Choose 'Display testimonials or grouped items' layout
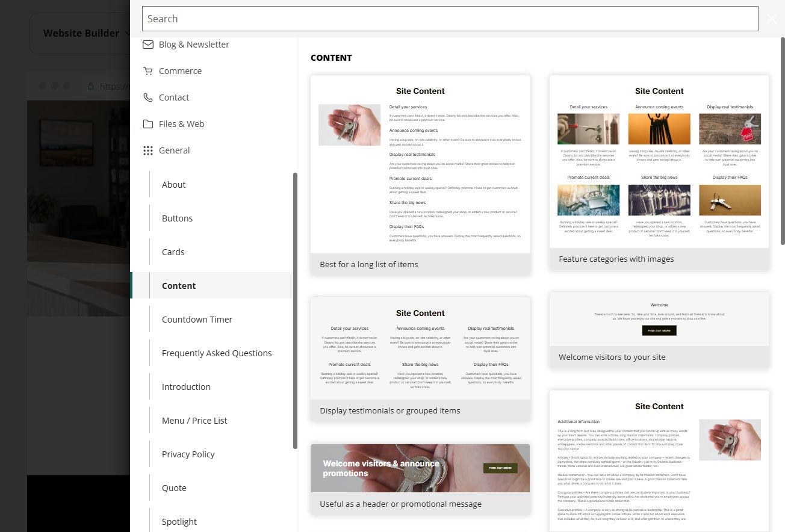Image resolution: width=785 pixels, height=532 pixels. [420, 359]
